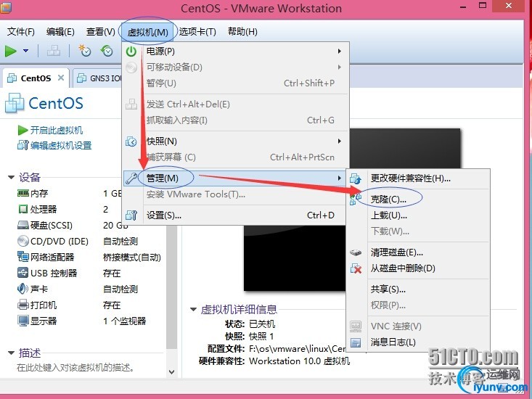Screen dimensions: 532x399
Task: Expand the 电源(P) submenu arrow
Action: click(339, 52)
